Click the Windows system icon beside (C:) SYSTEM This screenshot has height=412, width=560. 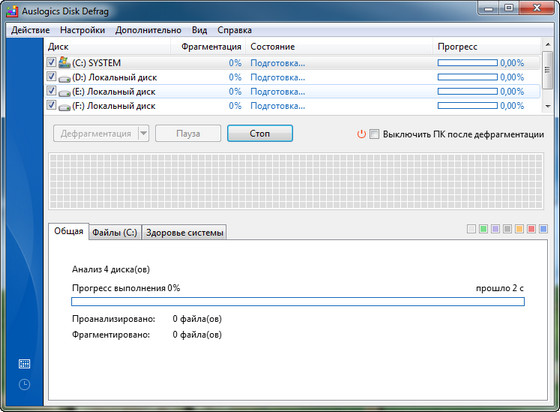pyautogui.click(x=64, y=62)
